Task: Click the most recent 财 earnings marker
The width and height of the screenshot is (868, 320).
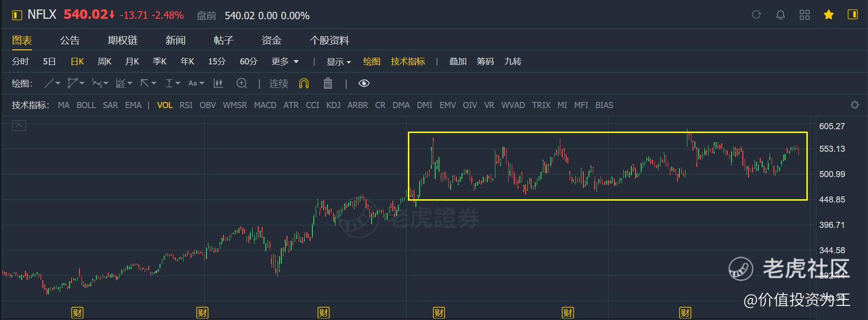Action: point(685,312)
